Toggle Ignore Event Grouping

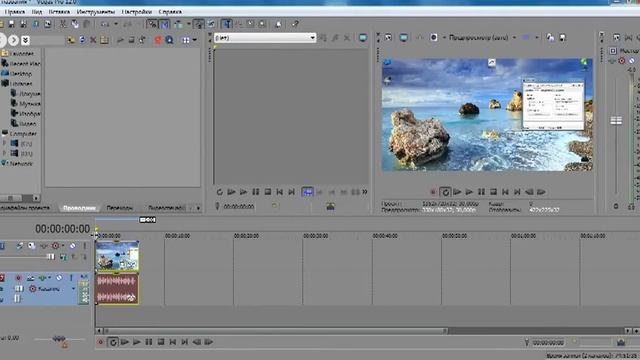(x=211, y=24)
